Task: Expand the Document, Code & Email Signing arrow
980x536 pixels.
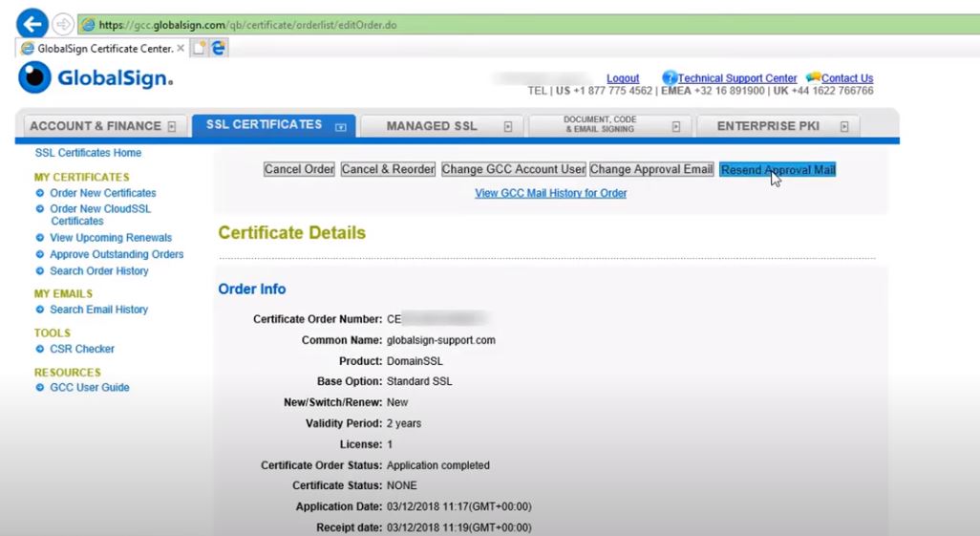Action: [676, 126]
